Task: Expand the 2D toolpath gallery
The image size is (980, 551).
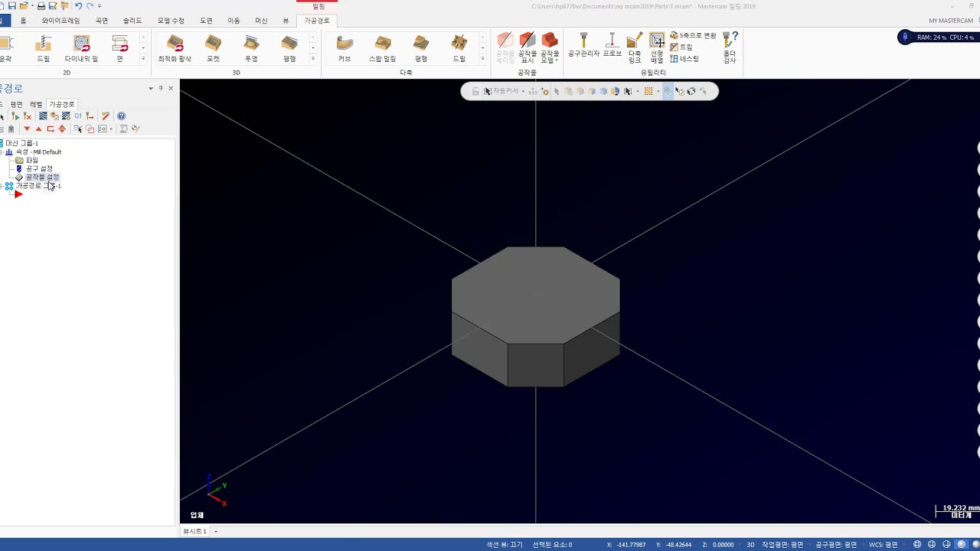Action: point(143,59)
